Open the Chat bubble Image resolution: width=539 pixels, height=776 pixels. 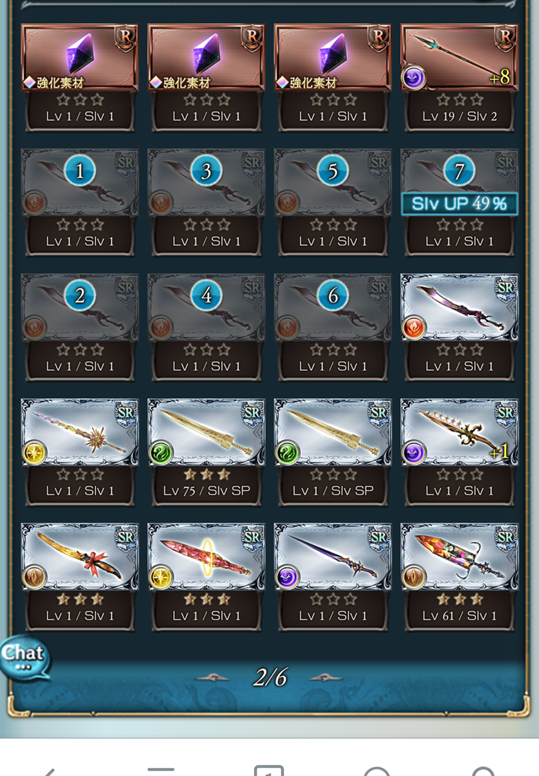(24, 658)
